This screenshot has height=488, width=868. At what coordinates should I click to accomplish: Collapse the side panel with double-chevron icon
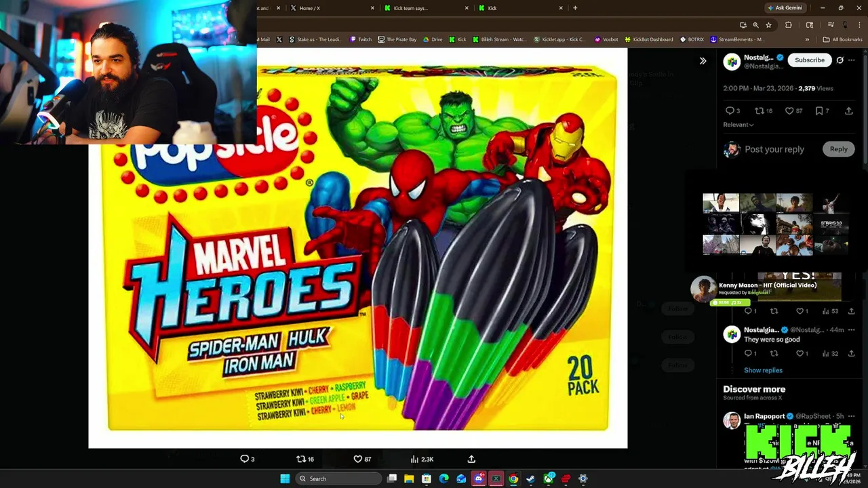pyautogui.click(x=703, y=60)
